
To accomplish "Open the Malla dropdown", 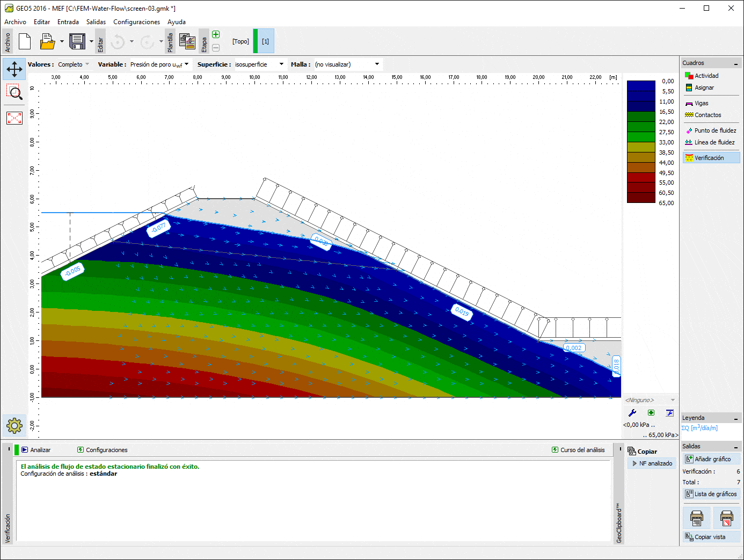I will [x=347, y=64].
